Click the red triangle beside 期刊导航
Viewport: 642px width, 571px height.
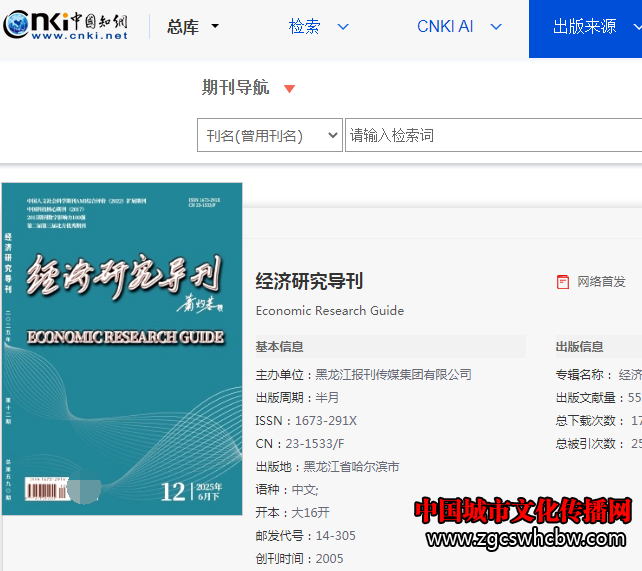(289, 89)
